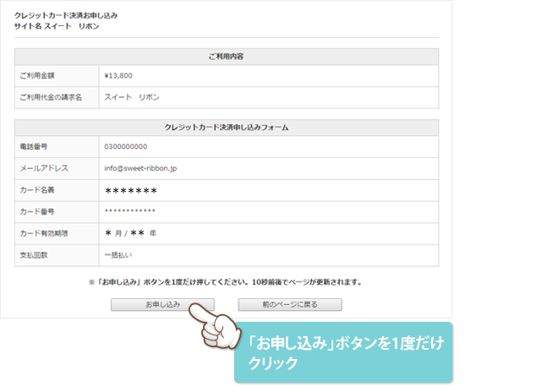Select the email info@sweet-ribbon.jp
The height and width of the screenshot is (392, 558).
point(140,168)
